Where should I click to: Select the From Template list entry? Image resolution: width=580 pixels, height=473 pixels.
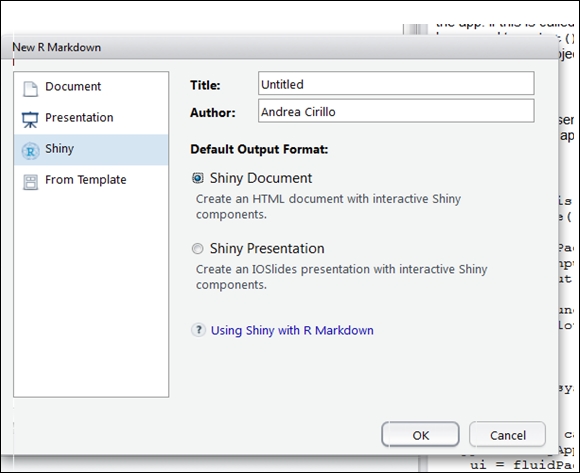click(91, 180)
